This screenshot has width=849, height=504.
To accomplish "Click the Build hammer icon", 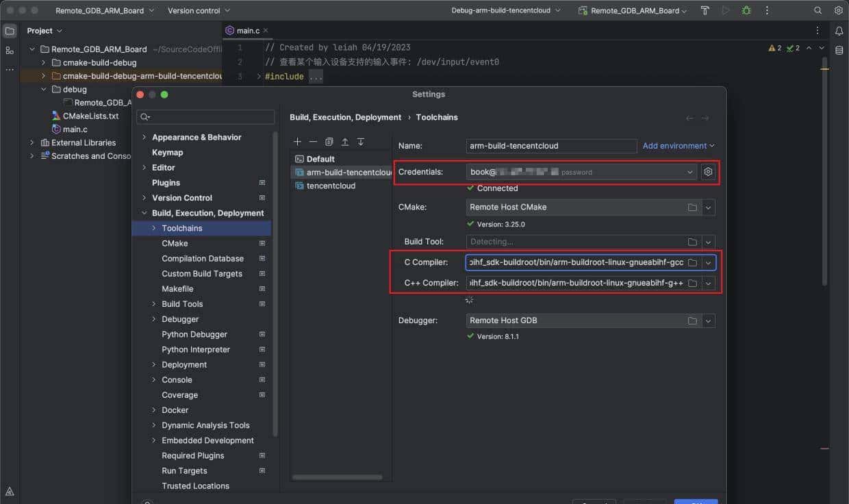I will (705, 10).
